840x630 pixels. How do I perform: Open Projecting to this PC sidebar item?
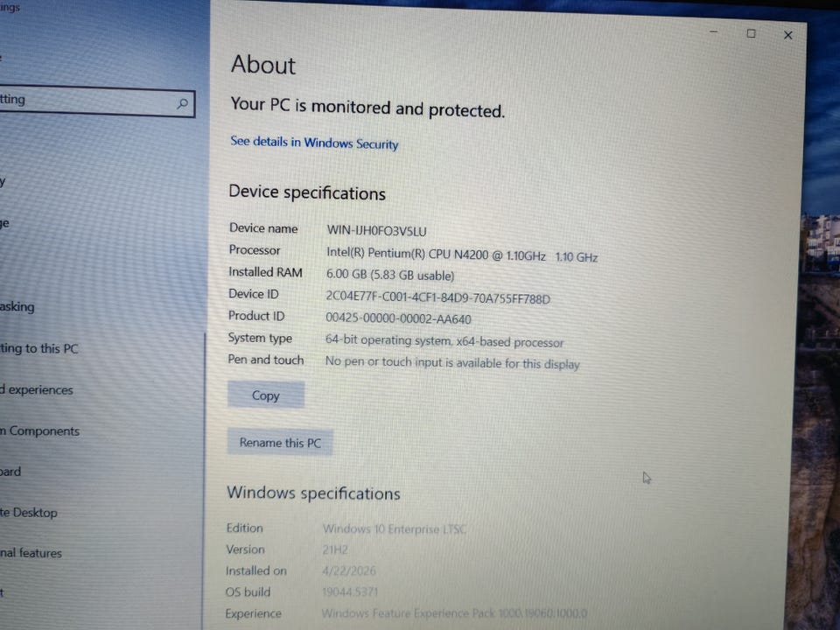pyautogui.click(x=39, y=349)
